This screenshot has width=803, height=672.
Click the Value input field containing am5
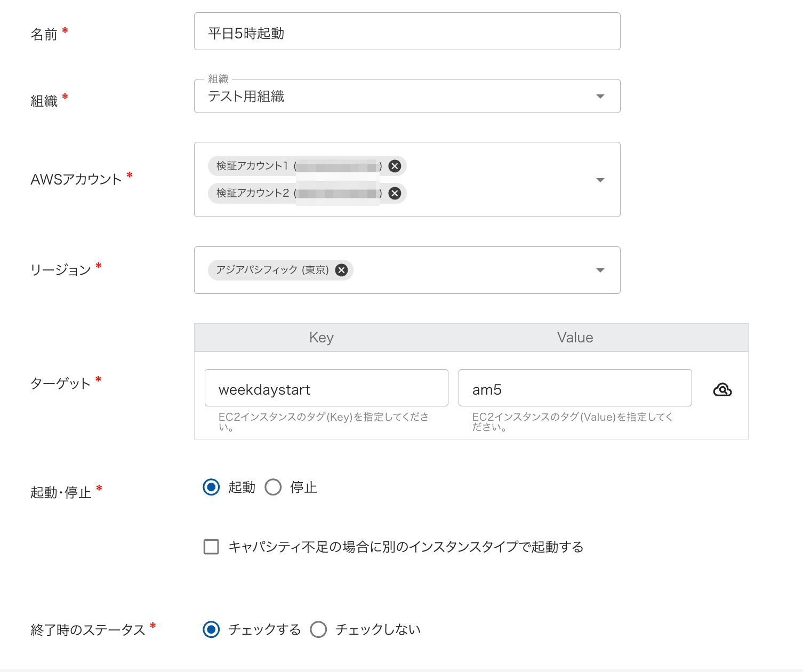[x=575, y=388]
